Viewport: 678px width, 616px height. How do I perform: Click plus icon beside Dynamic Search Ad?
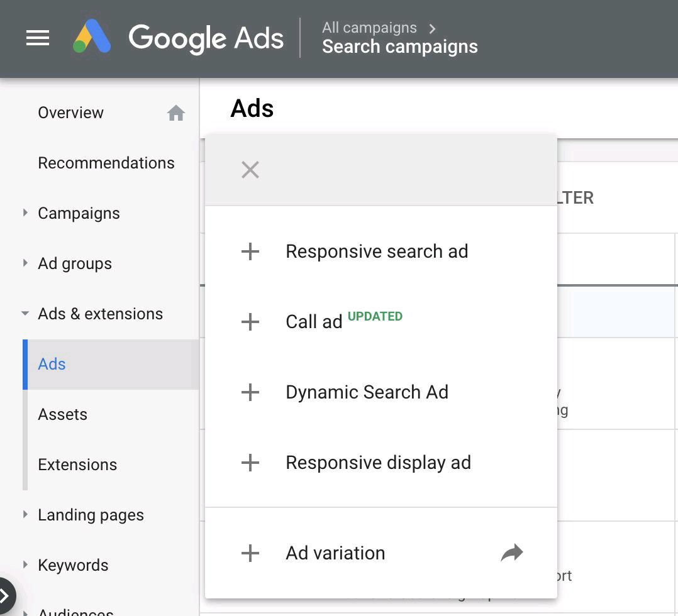250,392
